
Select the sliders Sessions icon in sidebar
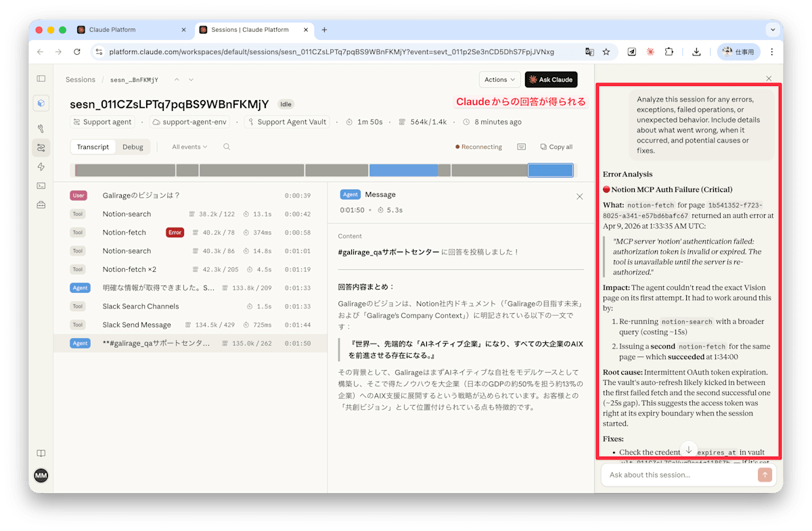coord(41,147)
